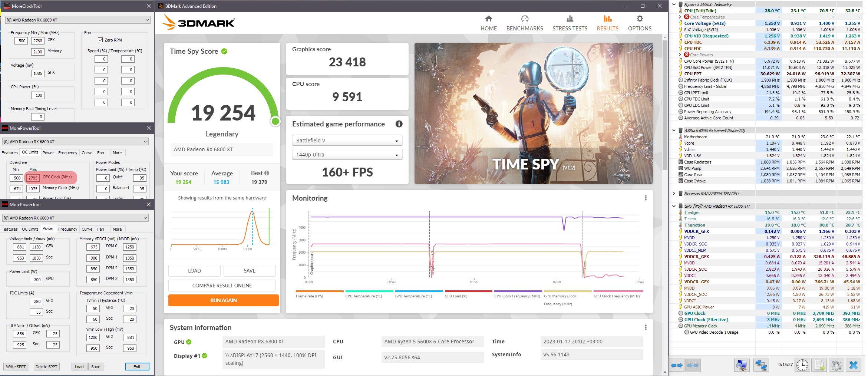Open the System information three-dot menu

pyautogui.click(x=646, y=327)
